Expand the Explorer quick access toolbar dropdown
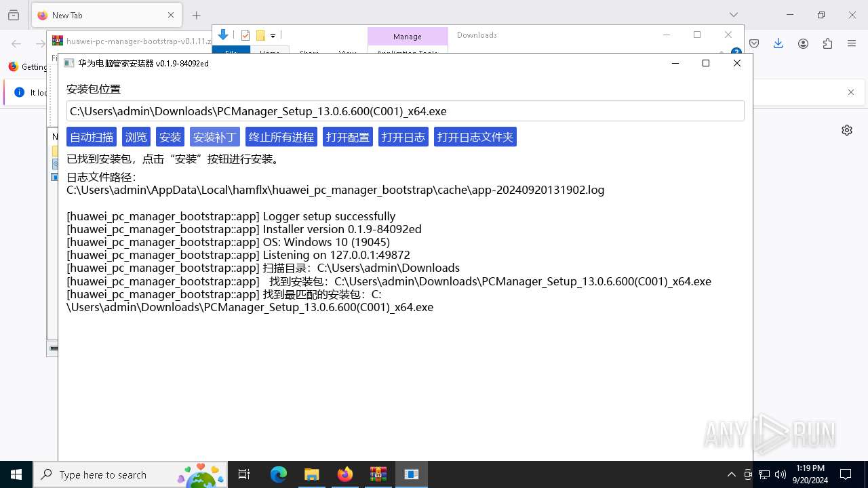868x488 pixels. pyautogui.click(x=273, y=35)
